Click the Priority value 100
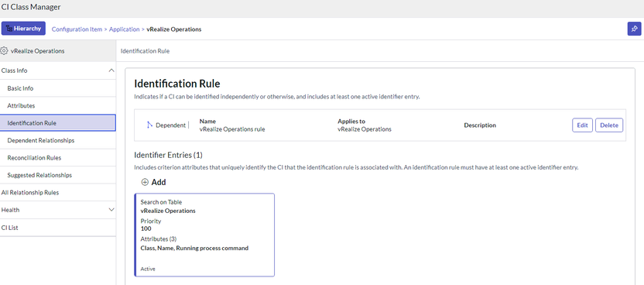This screenshot has height=285, width=644. coord(146,228)
